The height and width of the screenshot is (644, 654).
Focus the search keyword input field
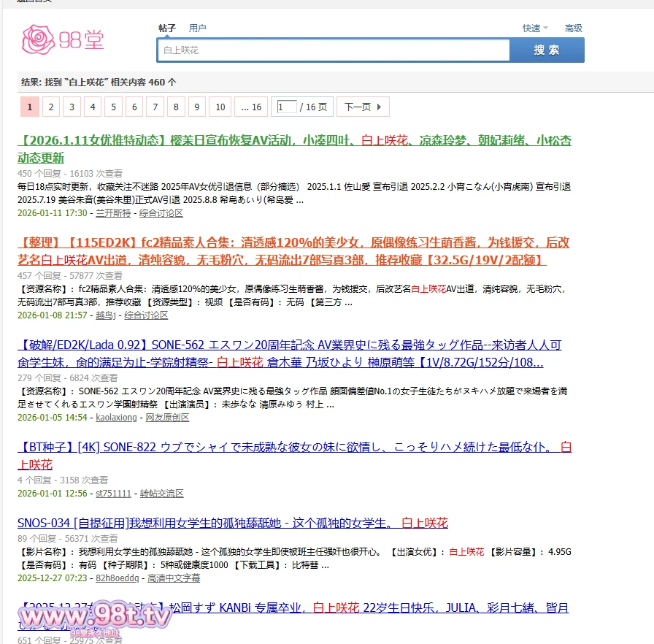click(333, 50)
